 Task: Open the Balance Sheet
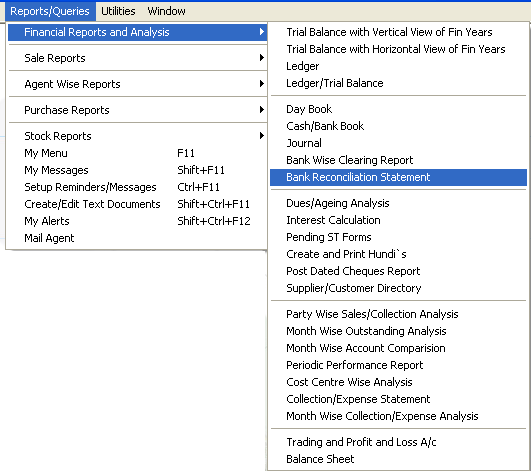point(398,459)
